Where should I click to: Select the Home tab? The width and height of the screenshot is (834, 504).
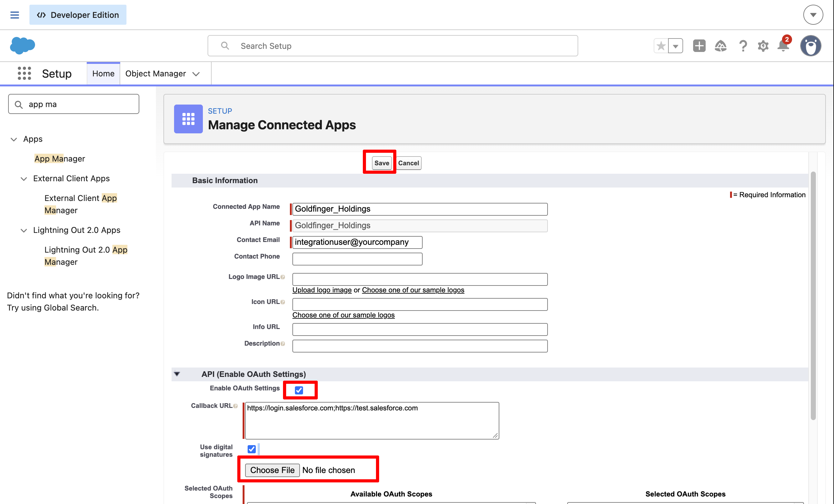[x=103, y=74]
